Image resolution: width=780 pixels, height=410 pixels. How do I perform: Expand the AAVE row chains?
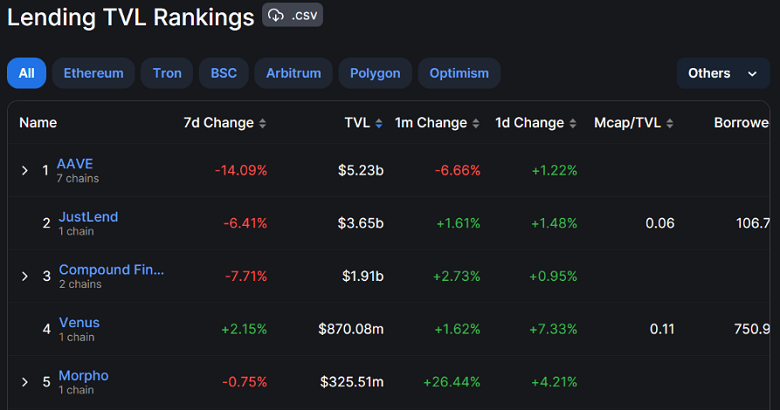tap(25, 170)
